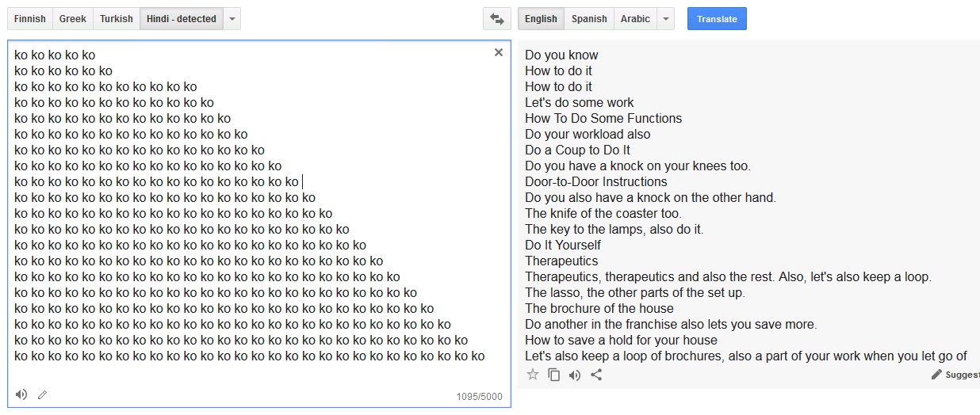Star this translation to save it

[533, 375]
